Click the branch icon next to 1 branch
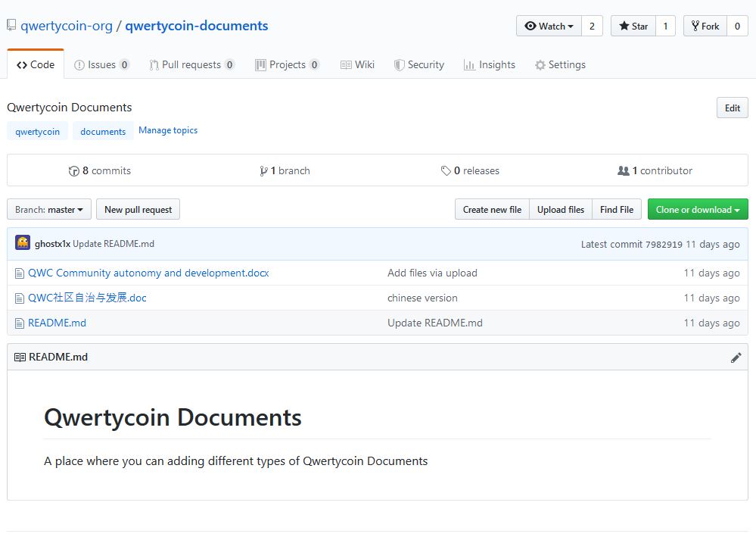The width and height of the screenshot is (756, 537). click(263, 171)
